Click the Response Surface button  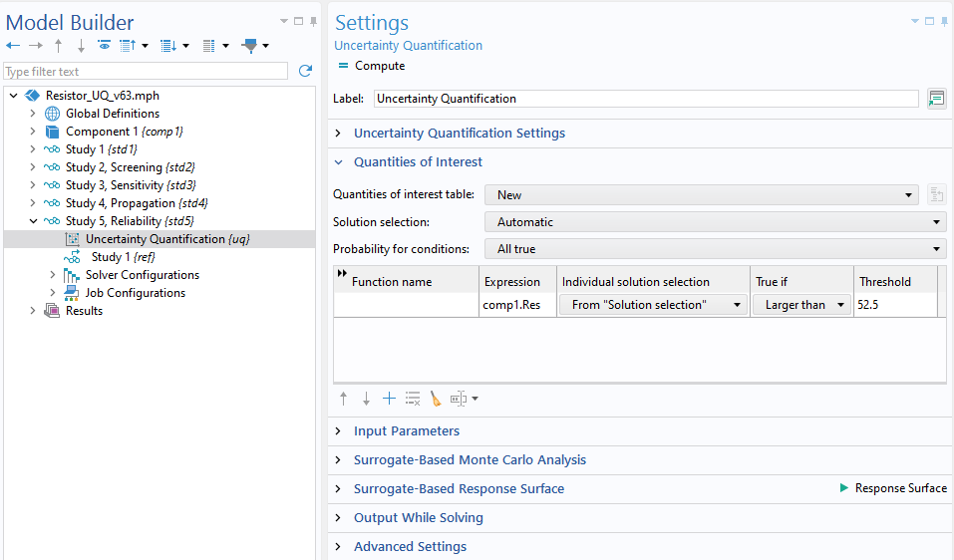pyautogui.click(x=893, y=488)
